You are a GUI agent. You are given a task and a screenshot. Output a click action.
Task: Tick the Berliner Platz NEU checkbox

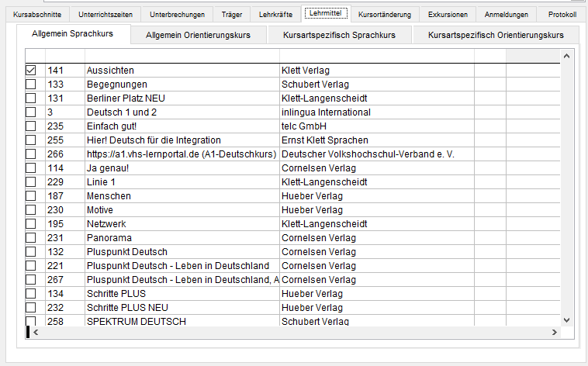[31, 98]
